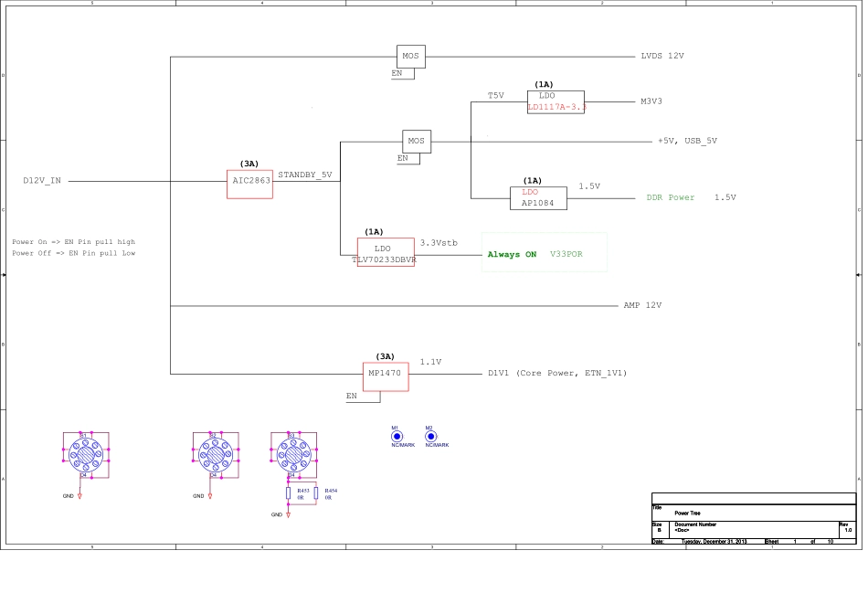Select the MOS block feeding LVDS 12V
The height and width of the screenshot is (614, 868).
click(410, 57)
